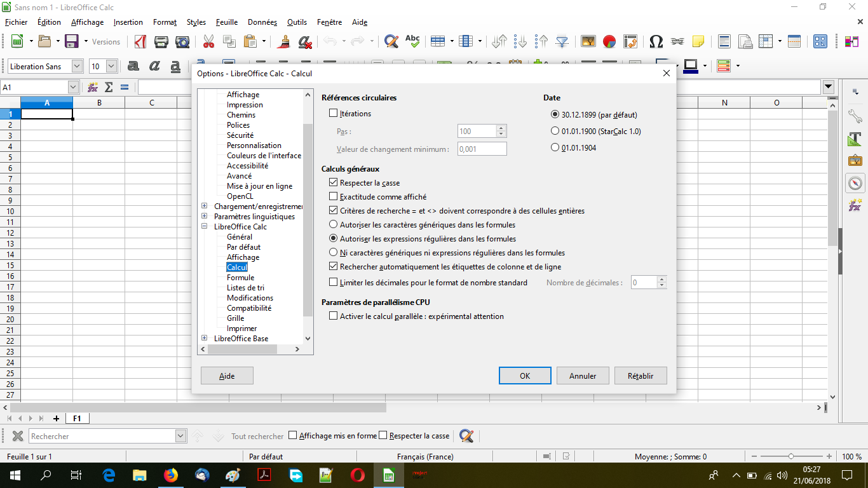Select Ni caractères génériques ni expressions radio
868x488 pixels.
coord(334,252)
